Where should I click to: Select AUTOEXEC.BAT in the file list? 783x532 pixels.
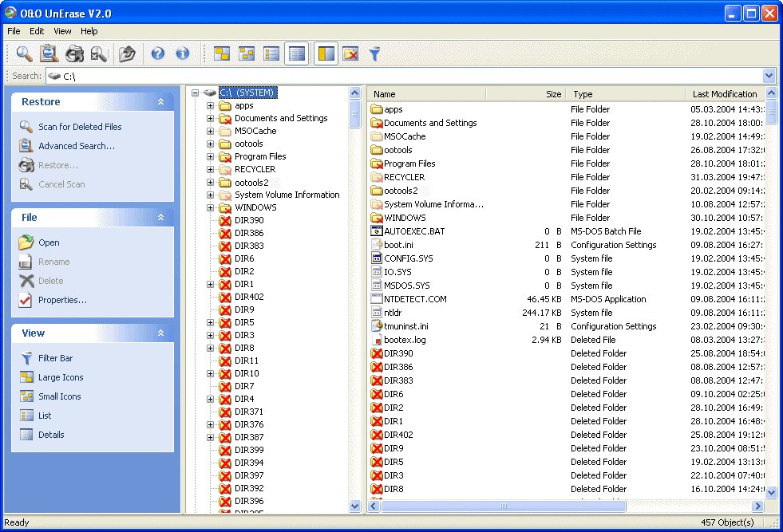pos(414,231)
